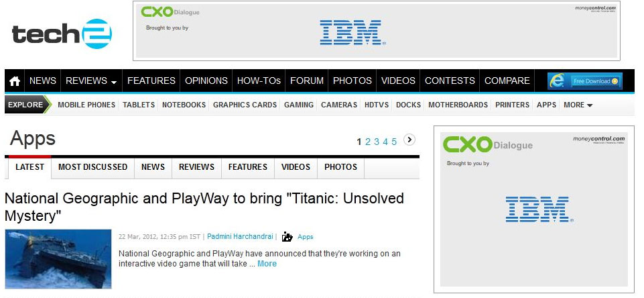Screen dimensions: 644x298
Task: Browse NOTEBOOKS category
Action: coord(184,105)
